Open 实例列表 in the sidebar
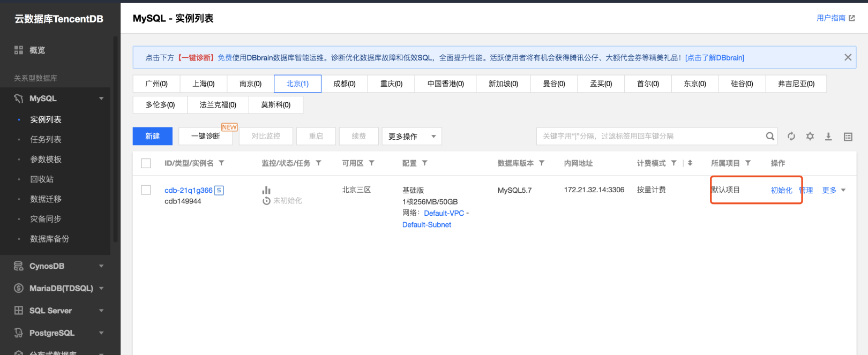 (x=46, y=119)
